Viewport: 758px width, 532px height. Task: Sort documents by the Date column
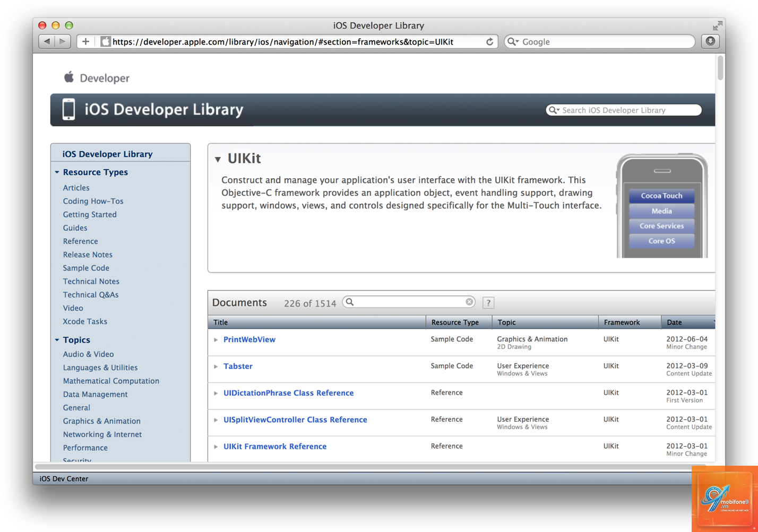[x=688, y=322]
